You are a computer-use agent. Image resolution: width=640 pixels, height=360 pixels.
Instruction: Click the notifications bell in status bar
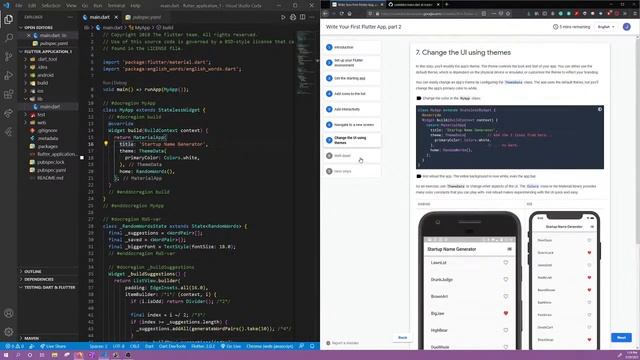point(312,346)
